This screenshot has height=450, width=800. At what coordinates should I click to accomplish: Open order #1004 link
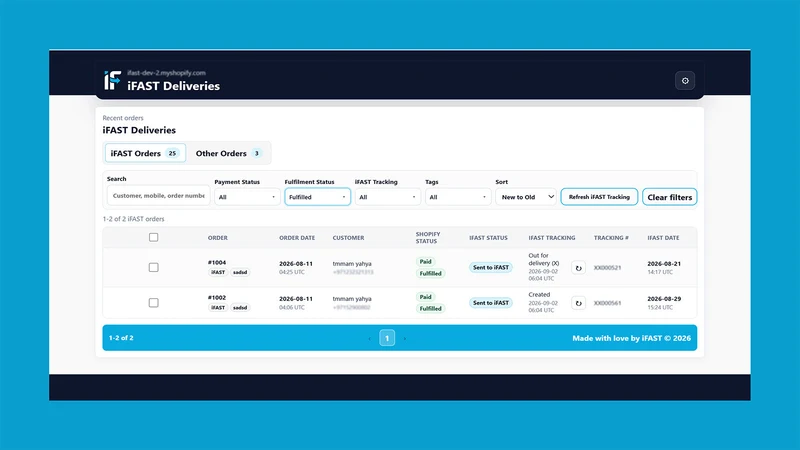click(217, 262)
